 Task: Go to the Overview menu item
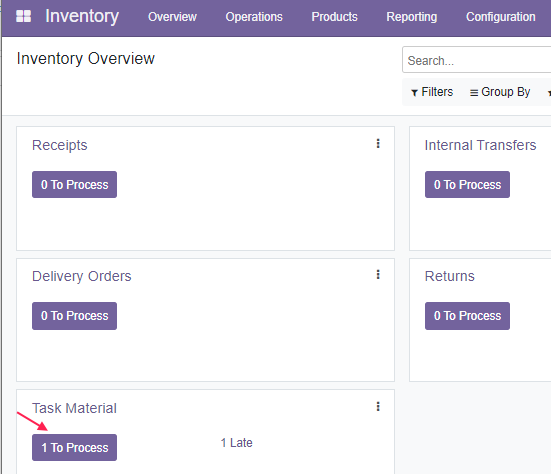[x=172, y=17]
